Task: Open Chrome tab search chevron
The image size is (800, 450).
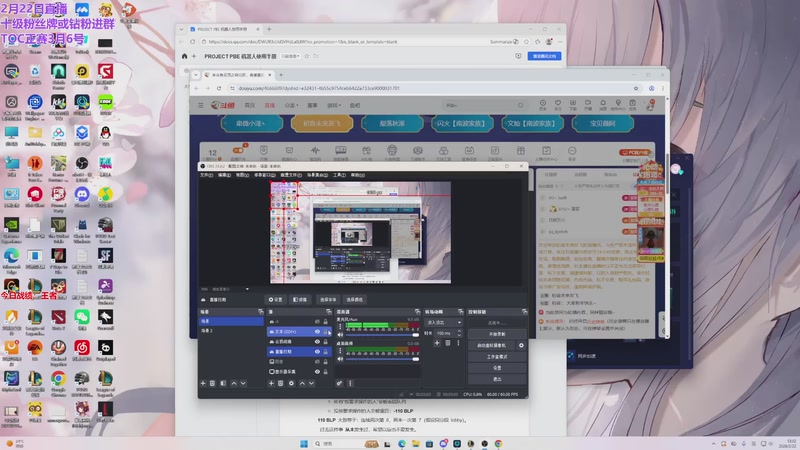Action: (196, 74)
